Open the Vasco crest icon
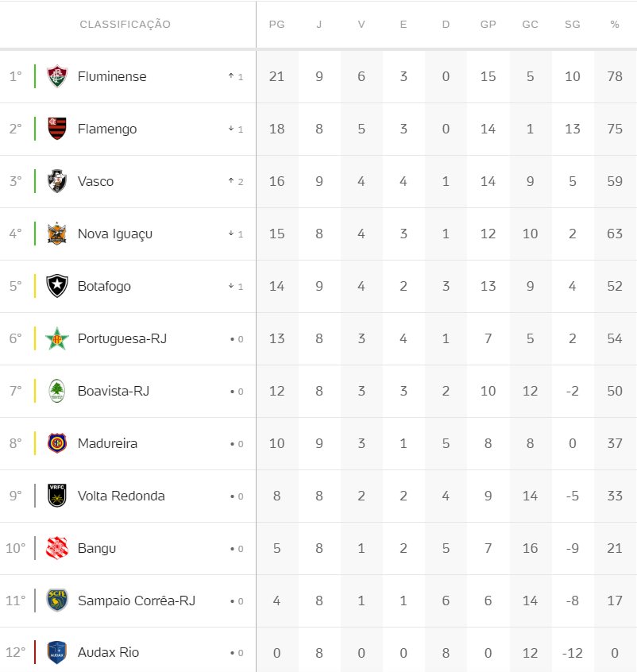This screenshot has width=637, height=672. tap(57, 181)
